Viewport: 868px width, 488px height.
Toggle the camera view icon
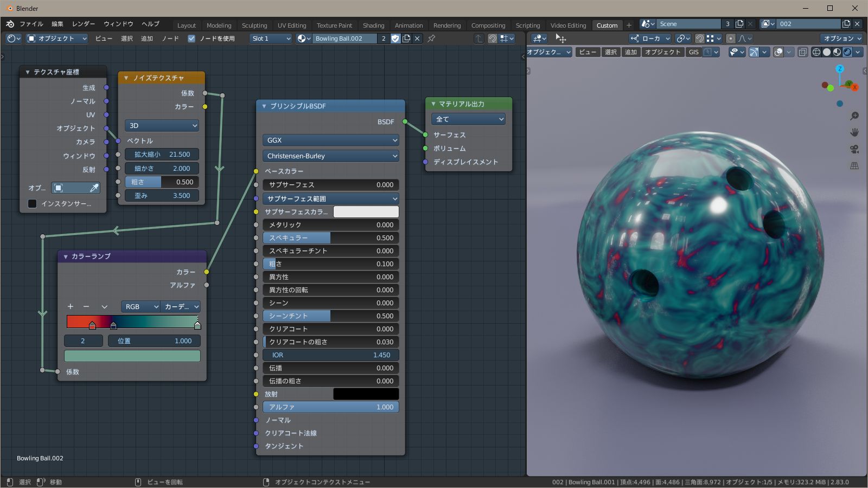pos(854,149)
